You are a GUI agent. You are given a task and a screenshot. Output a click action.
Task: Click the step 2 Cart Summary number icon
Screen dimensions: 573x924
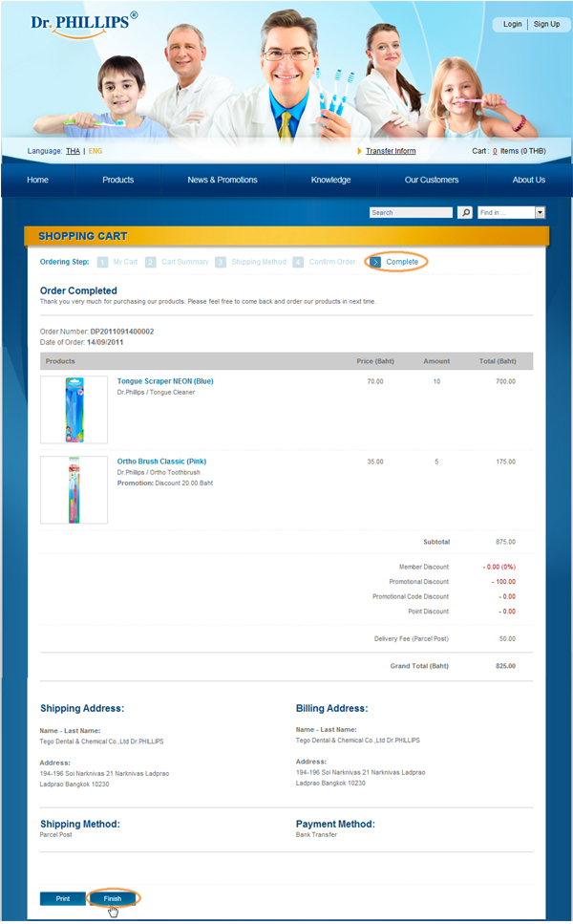click(x=151, y=262)
